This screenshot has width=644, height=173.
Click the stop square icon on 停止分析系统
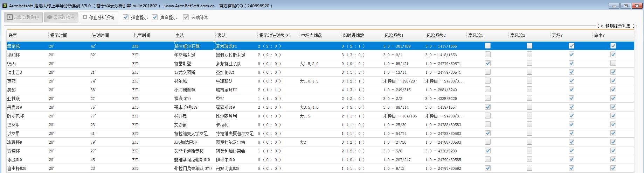[x=85, y=17]
